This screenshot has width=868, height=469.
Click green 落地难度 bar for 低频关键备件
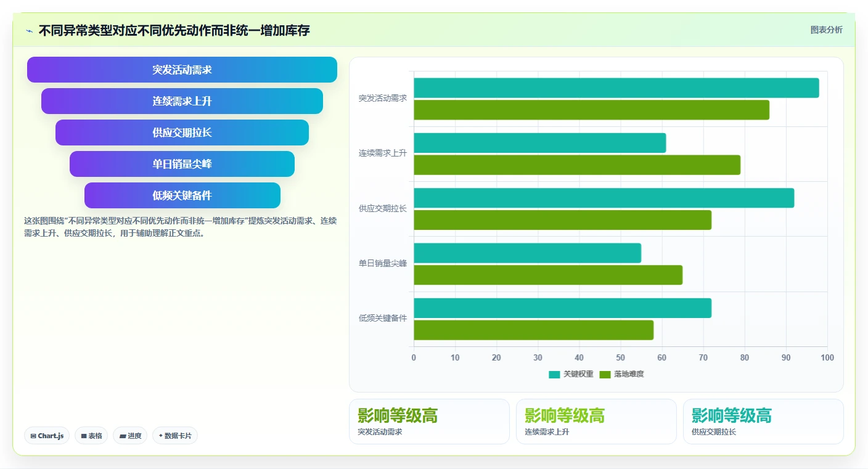pos(534,330)
